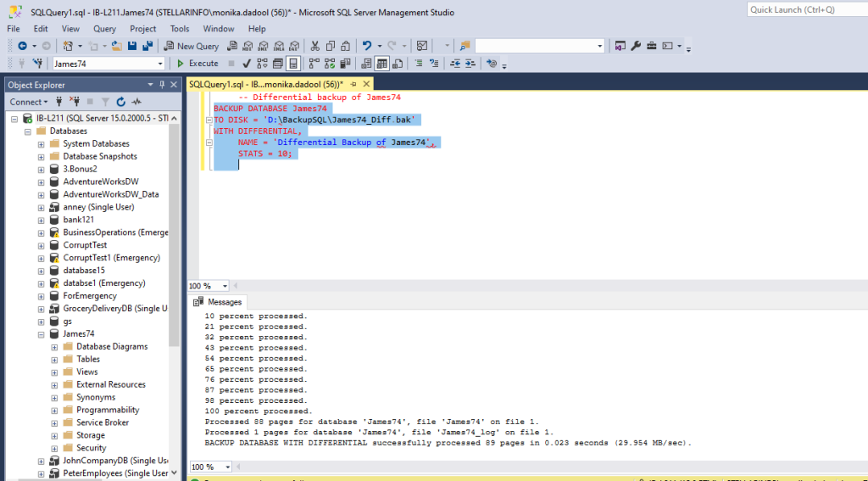
Task: Open the Messages pane zoom dropdown
Action: click(227, 467)
